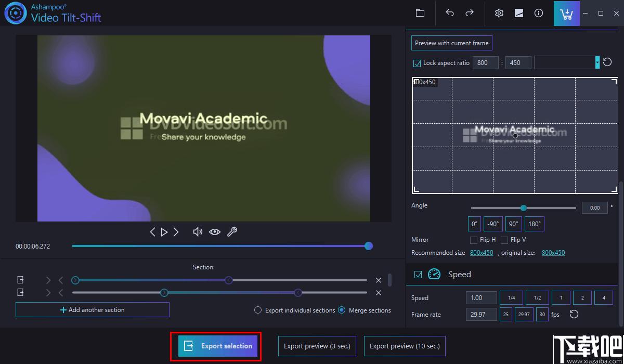The width and height of the screenshot is (624, 364).
Task: Undo the last action
Action: click(450, 13)
